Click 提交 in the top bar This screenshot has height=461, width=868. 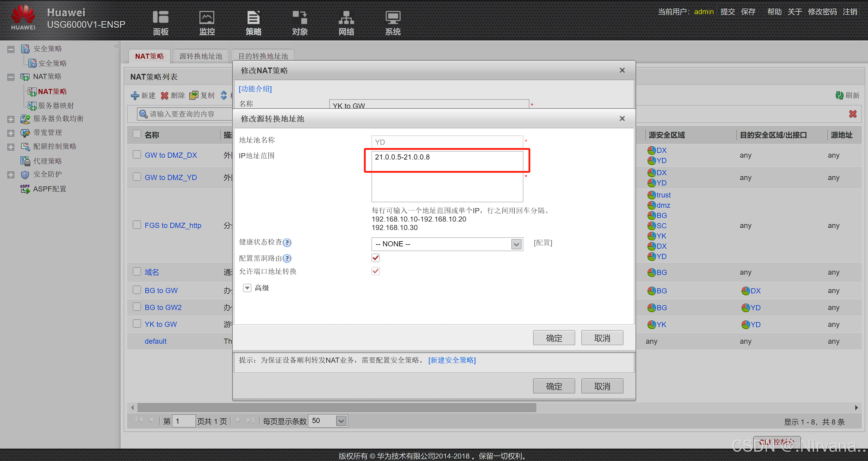pyautogui.click(x=728, y=12)
